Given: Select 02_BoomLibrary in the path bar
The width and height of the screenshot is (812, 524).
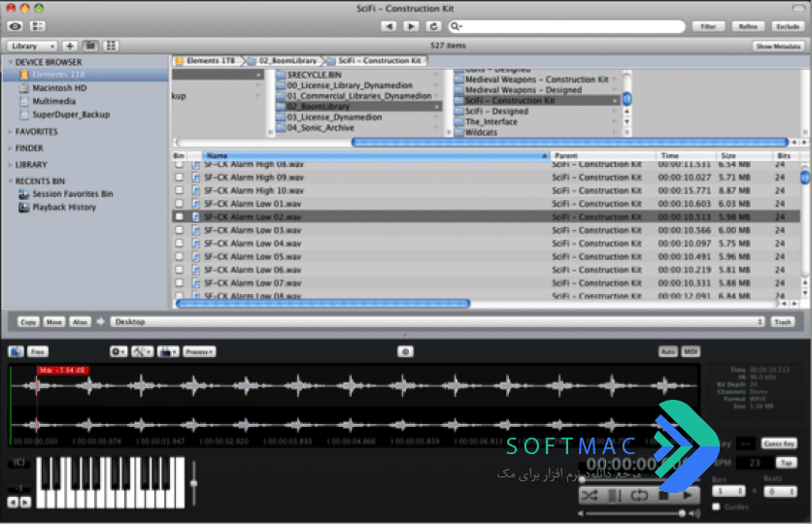Looking at the screenshot, I should [283, 61].
